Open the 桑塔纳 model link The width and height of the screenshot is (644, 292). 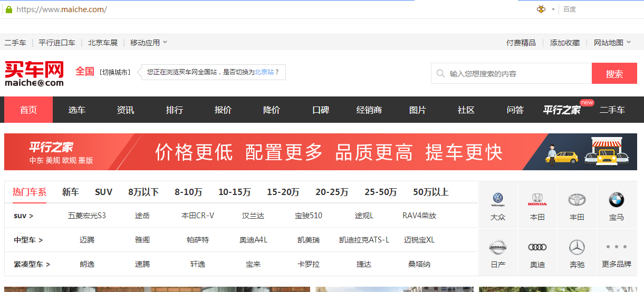(x=419, y=264)
